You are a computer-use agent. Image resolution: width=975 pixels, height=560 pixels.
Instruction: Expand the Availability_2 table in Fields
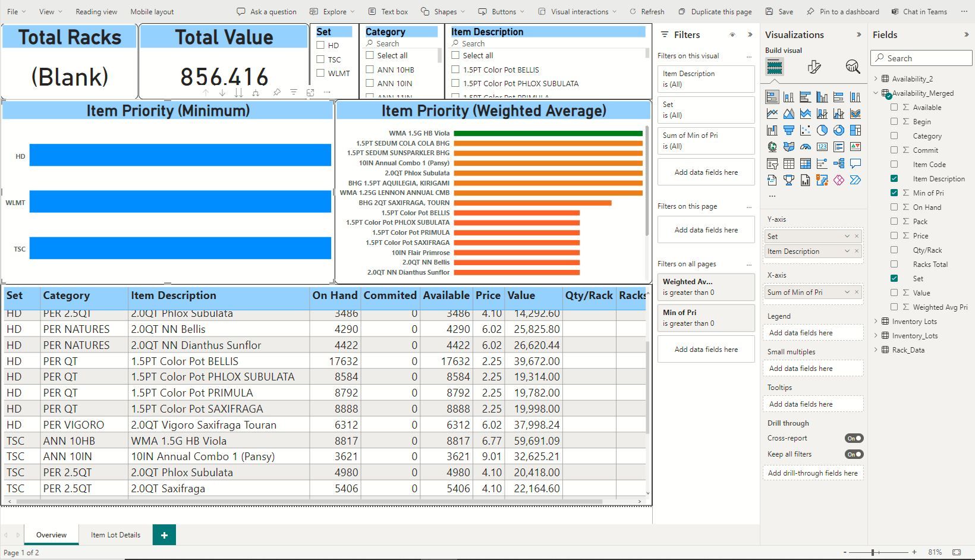[876, 78]
